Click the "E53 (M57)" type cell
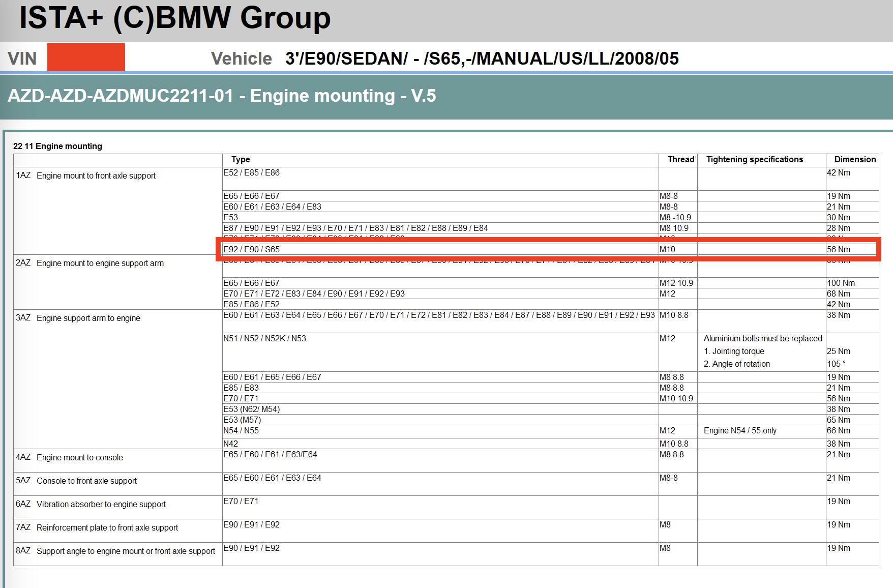 (242, 420)
